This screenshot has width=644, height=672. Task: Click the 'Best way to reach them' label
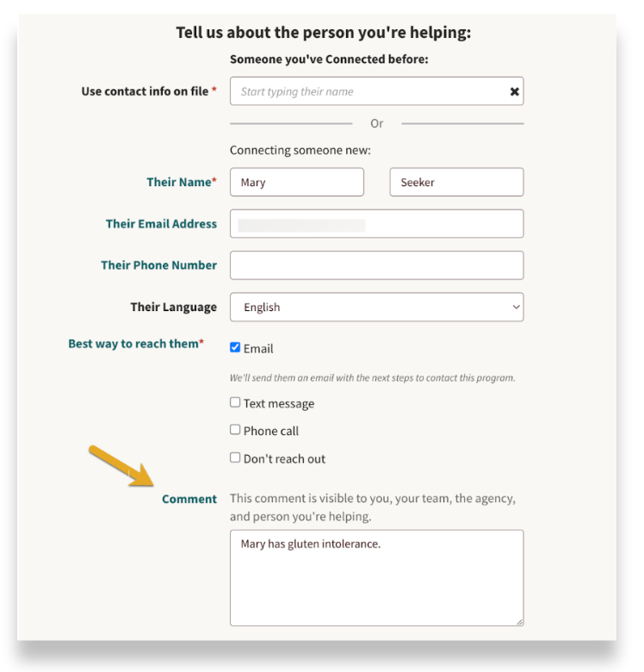(x=136, y=344)
